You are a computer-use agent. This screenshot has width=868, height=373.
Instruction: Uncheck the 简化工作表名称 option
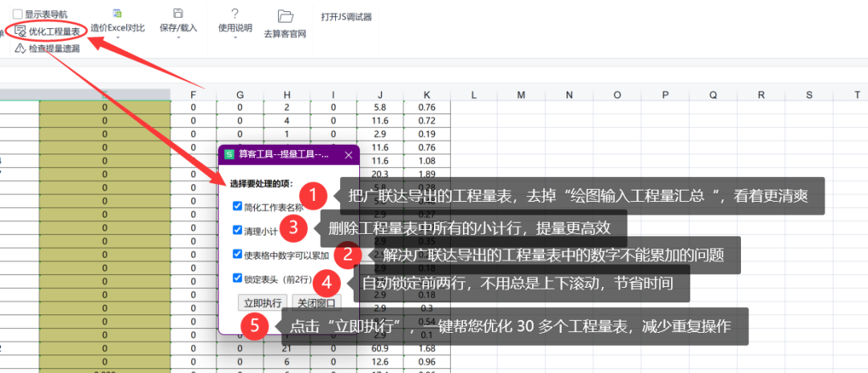[x=237, y=206]
